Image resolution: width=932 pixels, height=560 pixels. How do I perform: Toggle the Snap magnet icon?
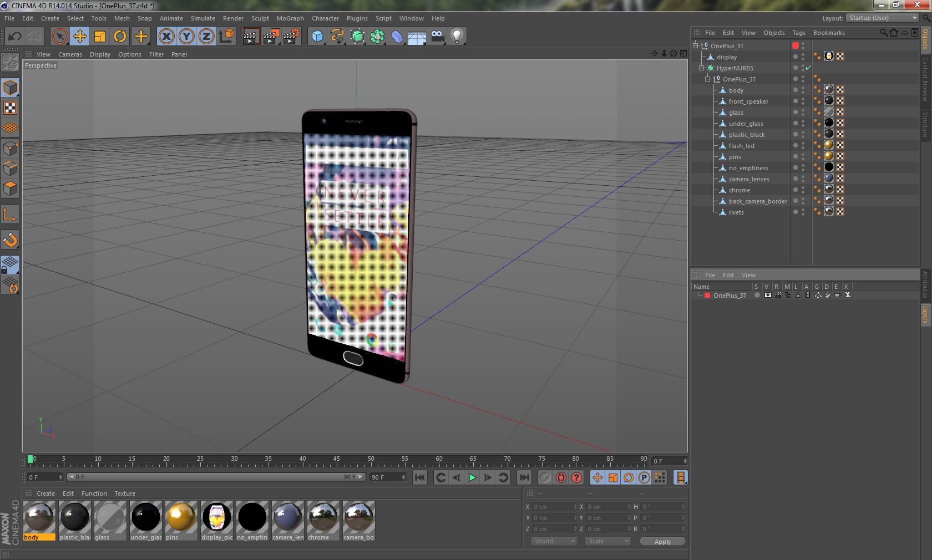coord(11,240)
